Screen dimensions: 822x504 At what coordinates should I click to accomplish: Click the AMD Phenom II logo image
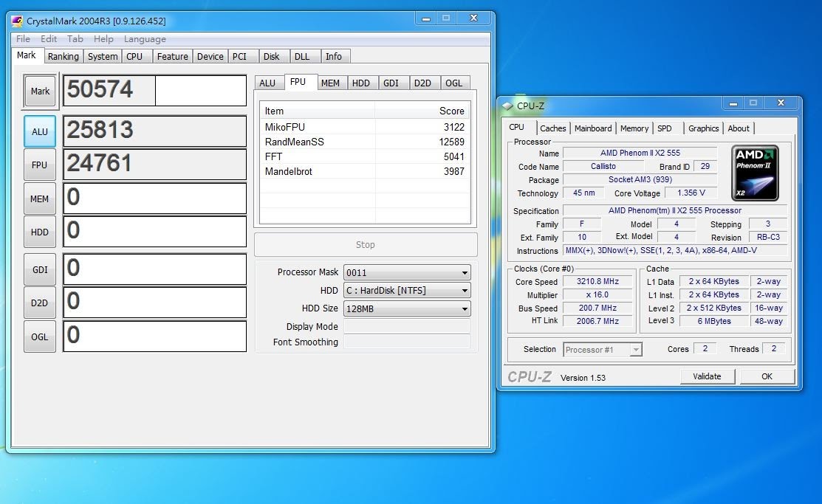click(x=755, y=173)
